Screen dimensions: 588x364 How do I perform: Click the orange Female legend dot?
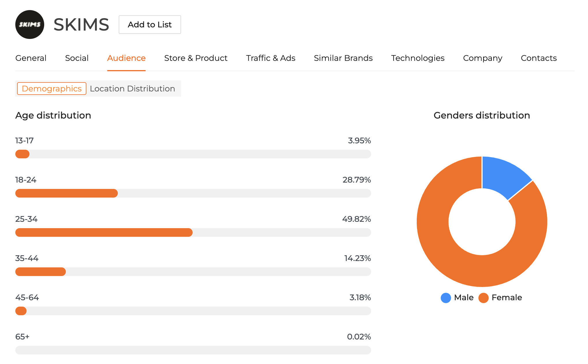click(483, 298)
